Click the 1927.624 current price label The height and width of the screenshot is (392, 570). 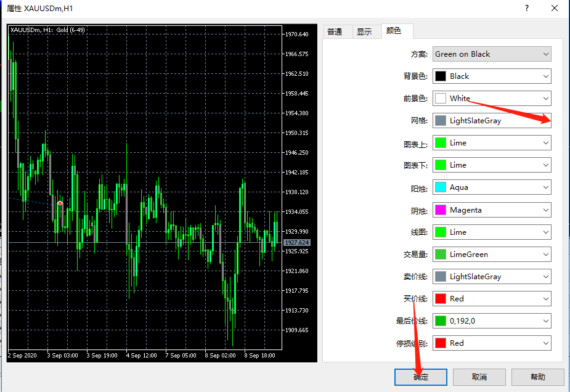coord(296,243)
